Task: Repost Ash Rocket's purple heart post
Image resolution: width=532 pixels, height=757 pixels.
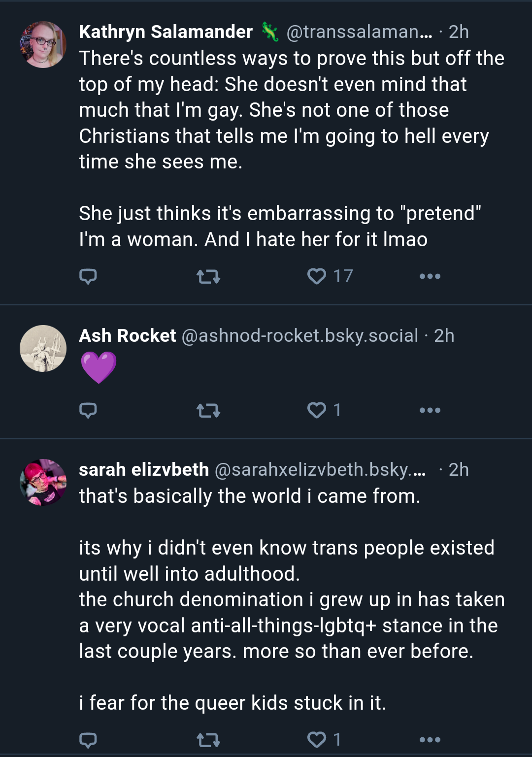Action: (208, 410)
